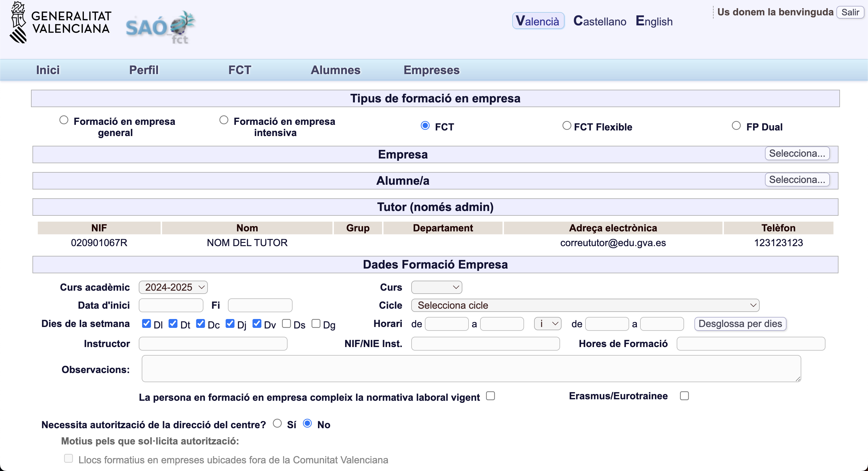This screenshot has height=471, width=868.
Task: Expand the Selecciona cicle dropdown
Action: click(585, 305)
